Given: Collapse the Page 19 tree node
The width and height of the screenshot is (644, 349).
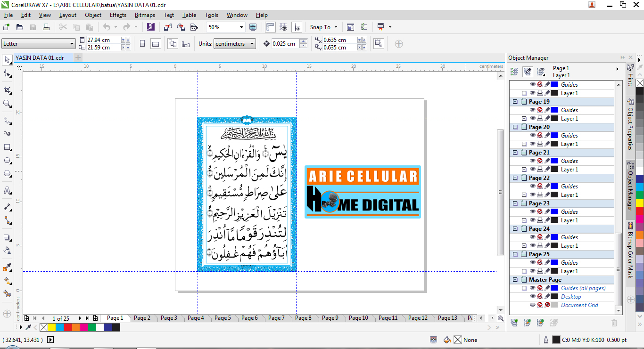Looking at the screenshot, I should (515, 102).
